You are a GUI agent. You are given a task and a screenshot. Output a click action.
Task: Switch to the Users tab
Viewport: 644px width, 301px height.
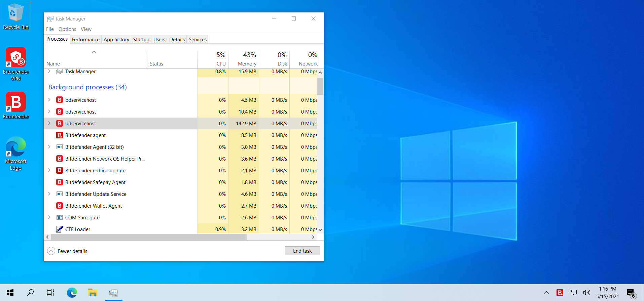point(159,40)
